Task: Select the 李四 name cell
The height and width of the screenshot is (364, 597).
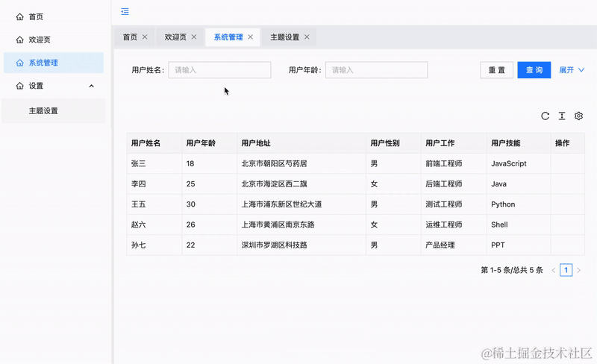Action: 154,184
